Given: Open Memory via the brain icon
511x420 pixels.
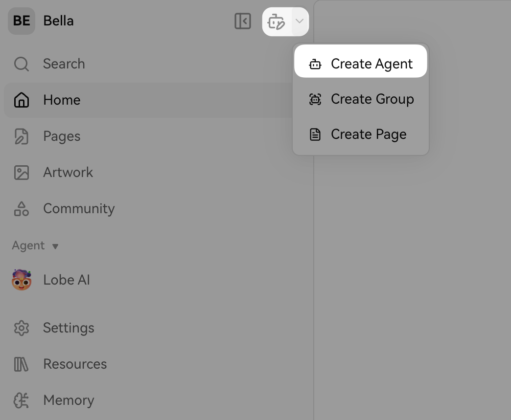Looking at the screenshot, I should click(x=22, y=400).
